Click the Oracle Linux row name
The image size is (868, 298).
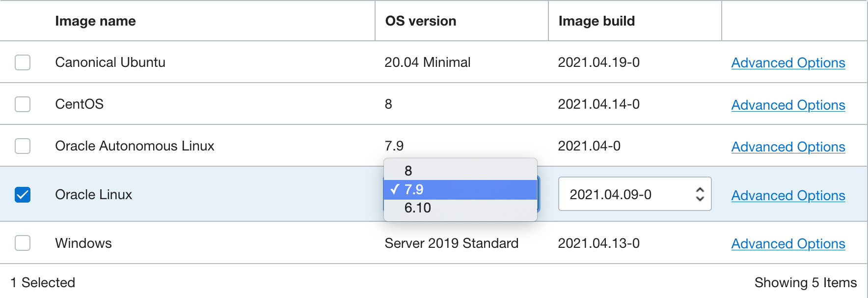(x=94, y=195)
